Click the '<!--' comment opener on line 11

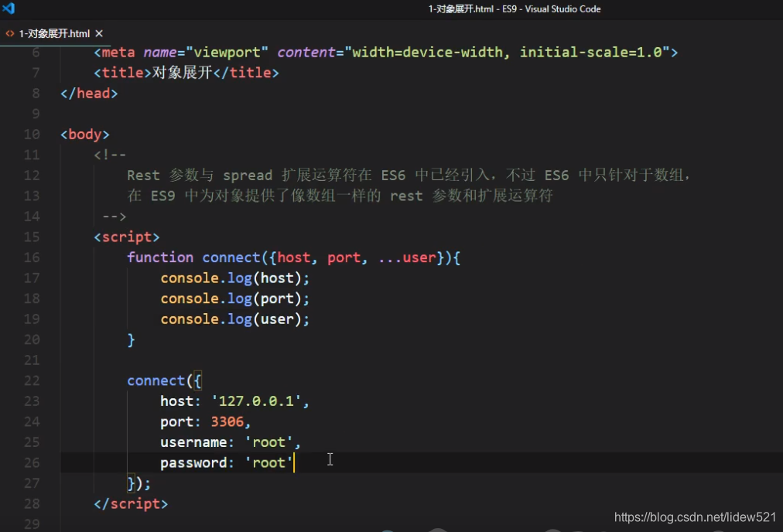point(110,155)
